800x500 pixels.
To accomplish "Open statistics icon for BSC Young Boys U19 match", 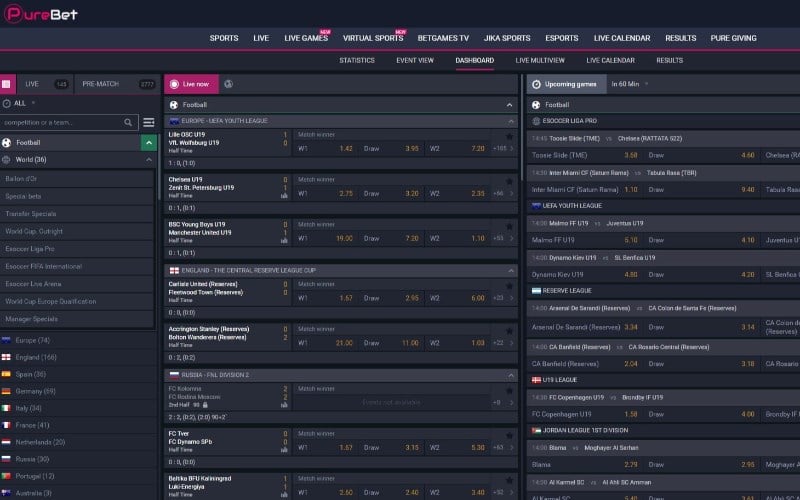I will pyautogui.click(x=284, y=240).
